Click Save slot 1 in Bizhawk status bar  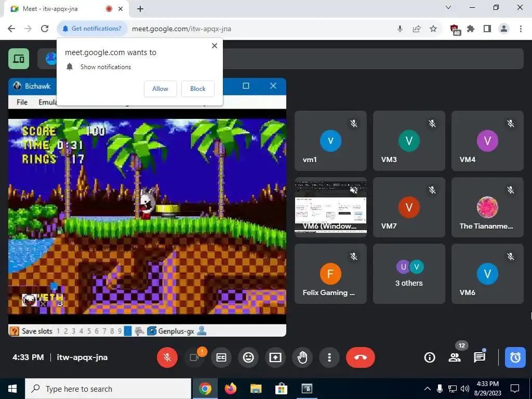click(x=58, y=331)
